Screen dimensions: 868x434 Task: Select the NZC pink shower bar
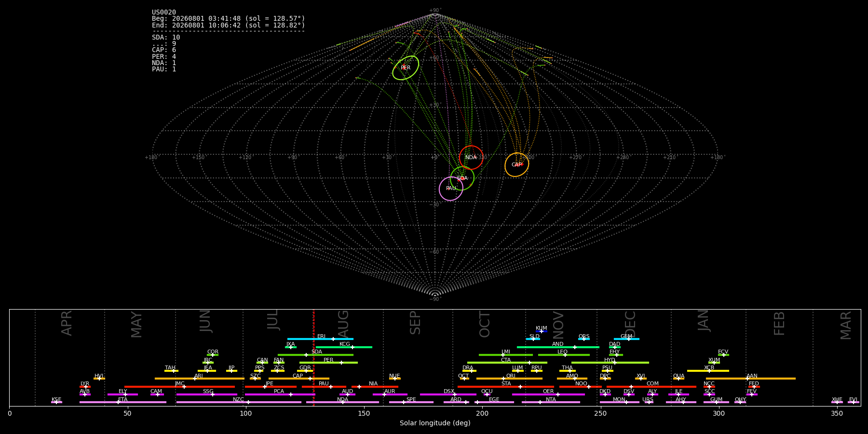[239, 402]
